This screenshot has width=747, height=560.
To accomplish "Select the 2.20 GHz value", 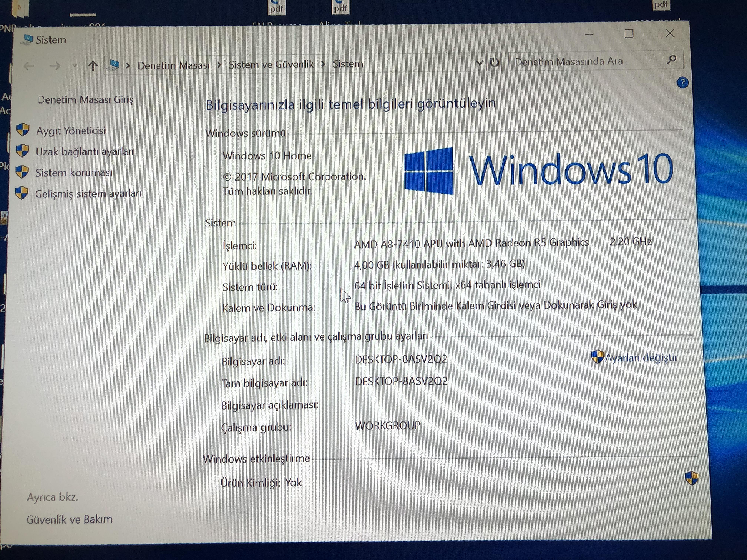I will point(630,242).
